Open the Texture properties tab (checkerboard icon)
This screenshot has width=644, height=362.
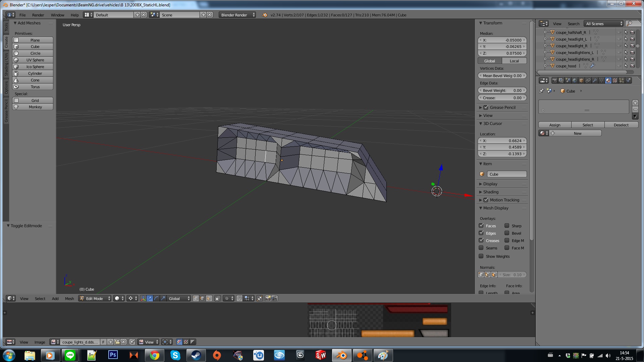pyautogui.click(x=615, y=80)
